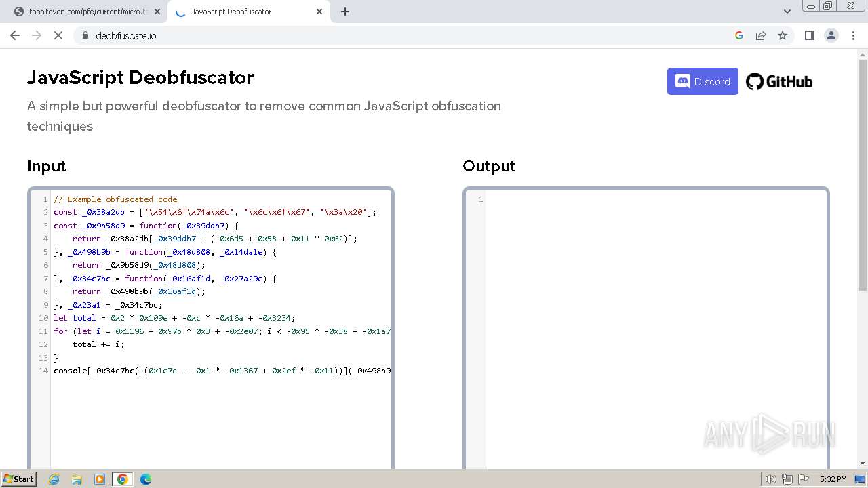Click the JavaScript Deobfuscator heading

point(140,77)
